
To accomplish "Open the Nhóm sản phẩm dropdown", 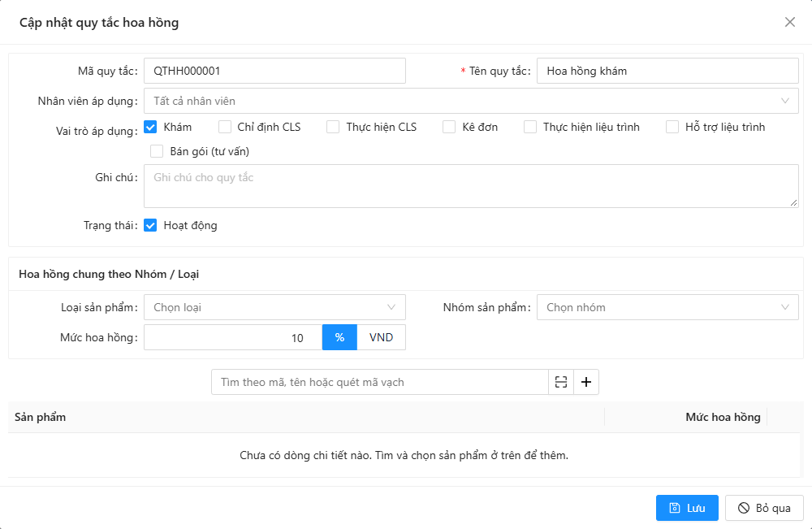I will pyautogui.click(x=667, y=307).
